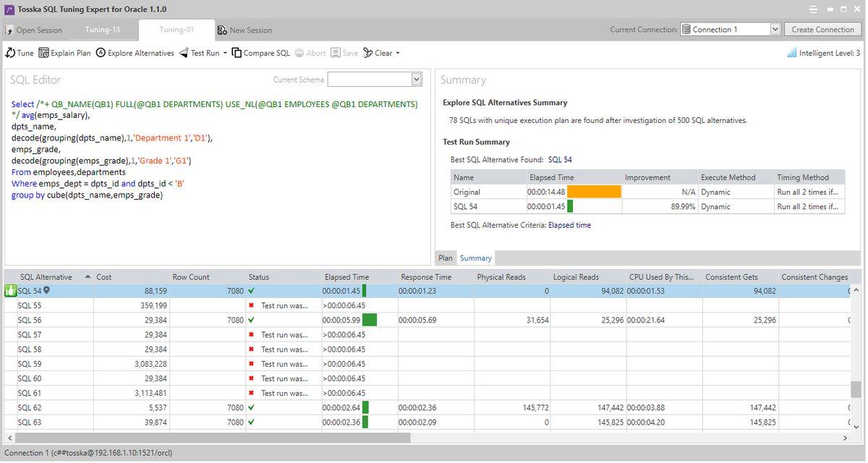Select the SQL 60 row
This screenshot has height=463, width=868.
click(x=427, y=378)
